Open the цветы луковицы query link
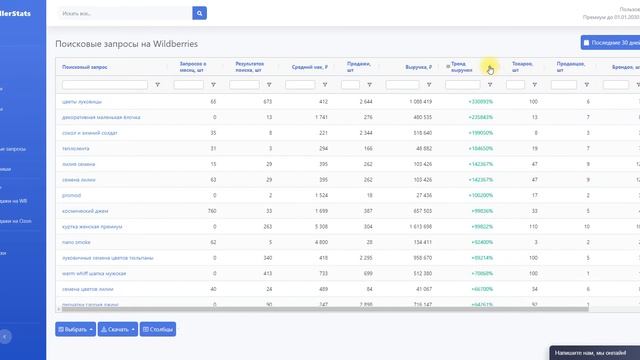 coord(82,102)
